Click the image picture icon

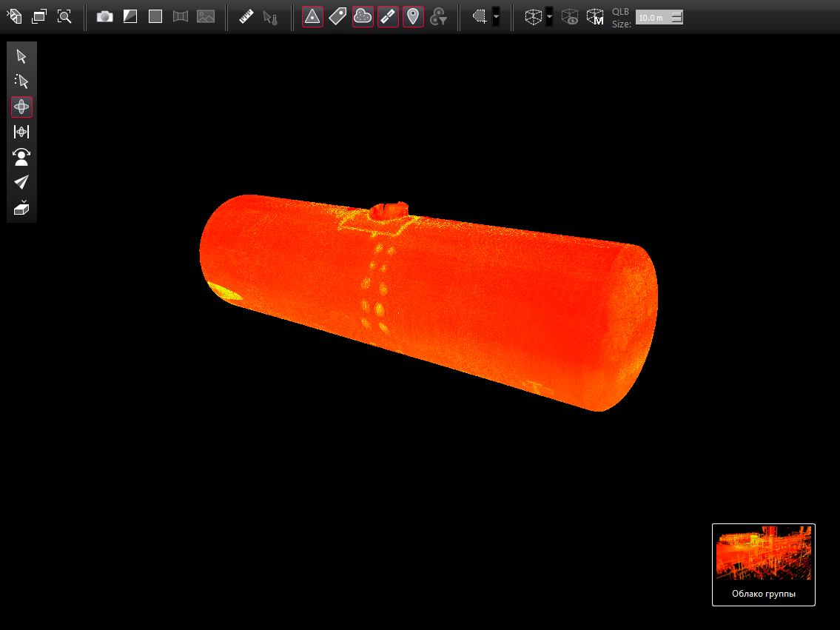tap(206, 16)
